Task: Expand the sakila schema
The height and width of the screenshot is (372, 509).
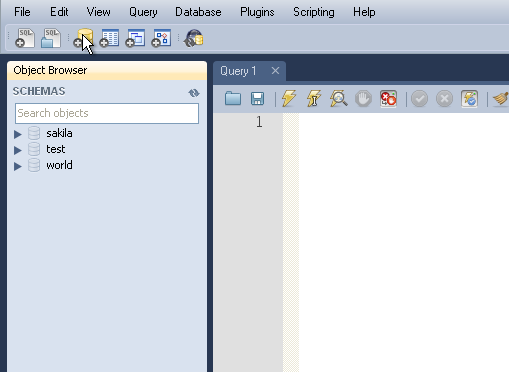Action: 18,134
